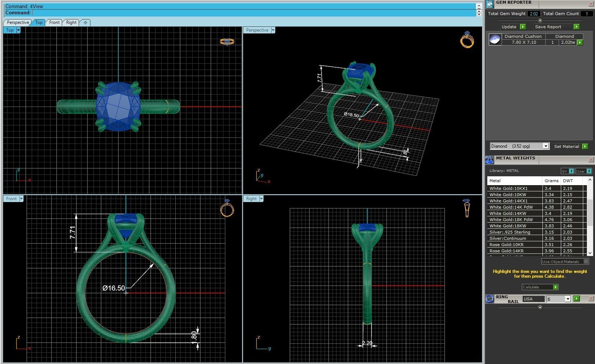Screen dimensions: 595x364
Task: Click the 7.80 X 7.10 gem size cell
Action: tap(524, 42)
